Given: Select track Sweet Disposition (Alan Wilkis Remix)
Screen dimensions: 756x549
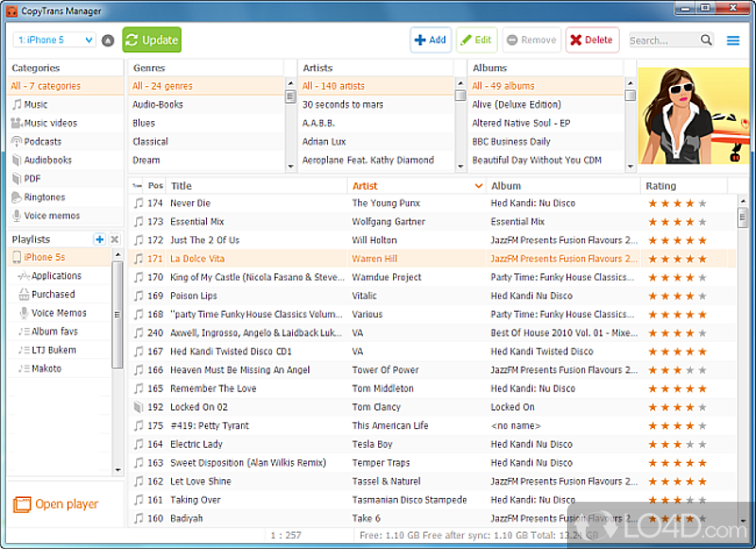Looking at the screenshot, I should pos(432,463).
